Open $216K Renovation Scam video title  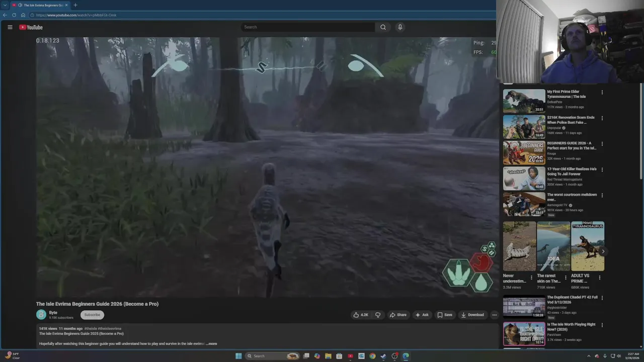click(571, 120)
